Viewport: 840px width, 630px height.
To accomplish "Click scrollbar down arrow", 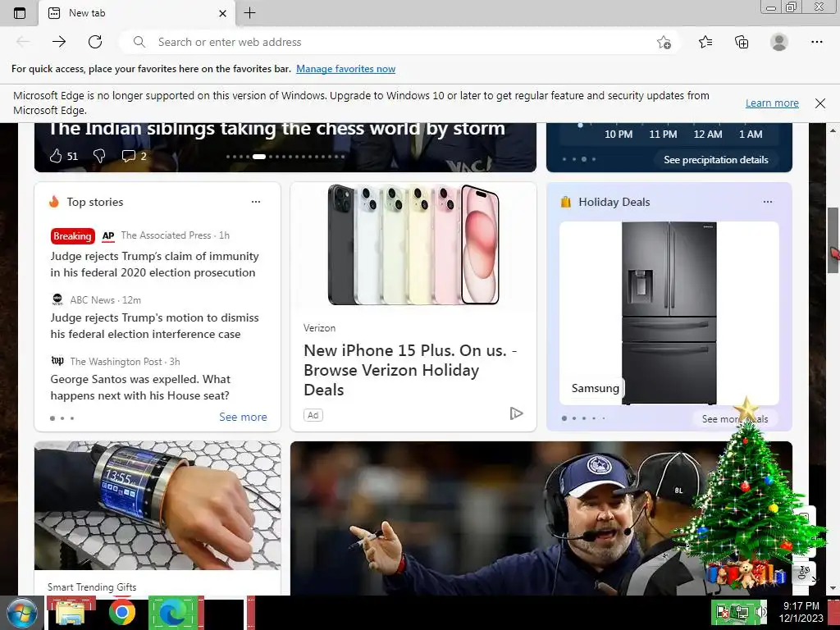I will (833, 588).
